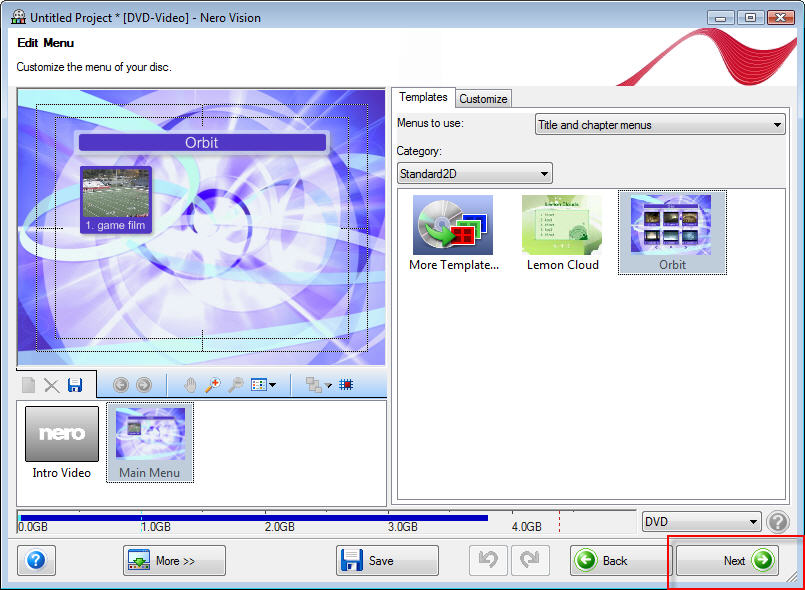Open the DVD disc type dropdown
Screen dimensions: 805x590
click(x=701, y=522)
